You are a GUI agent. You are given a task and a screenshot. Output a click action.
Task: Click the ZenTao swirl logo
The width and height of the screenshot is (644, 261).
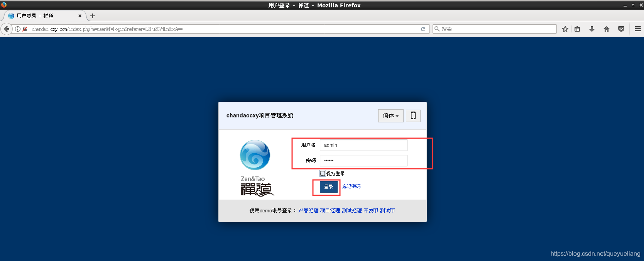pos(255,155)
